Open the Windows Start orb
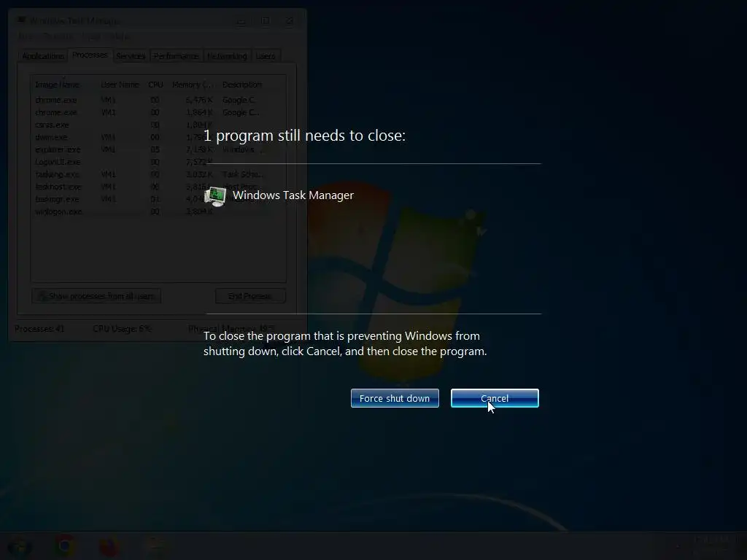Screen dimensions: 747x560 19,545
